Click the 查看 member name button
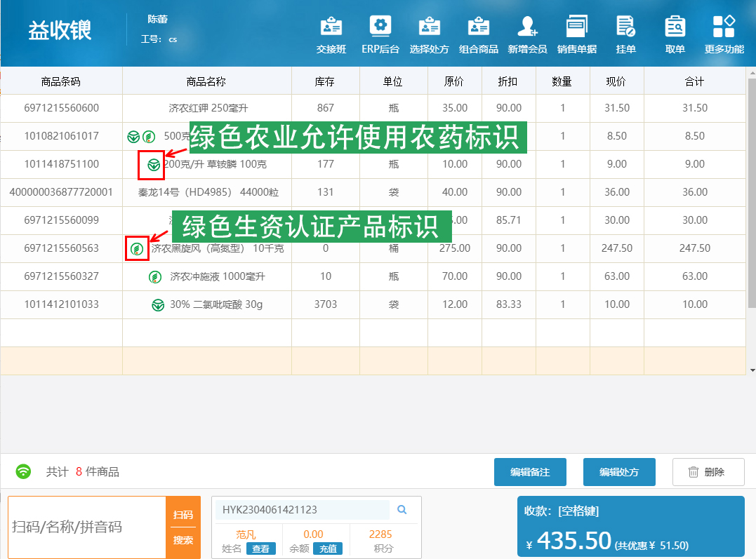 click(260, 548)
